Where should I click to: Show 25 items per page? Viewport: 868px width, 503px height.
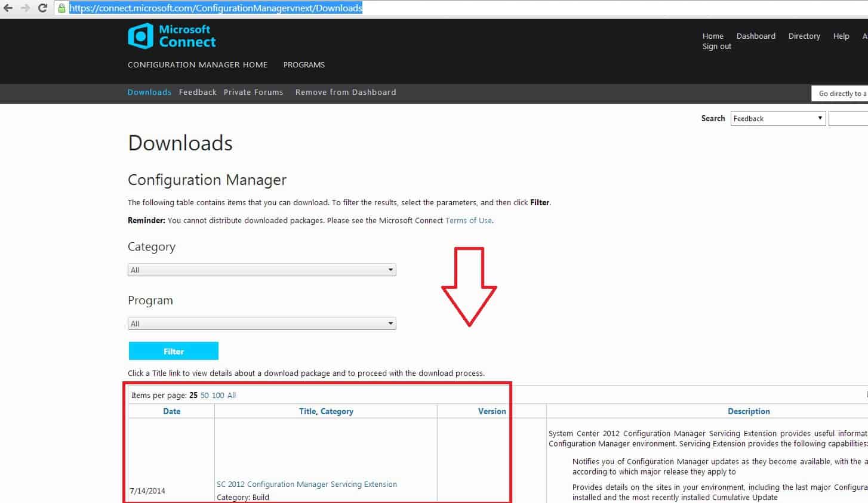coord(193,395)
